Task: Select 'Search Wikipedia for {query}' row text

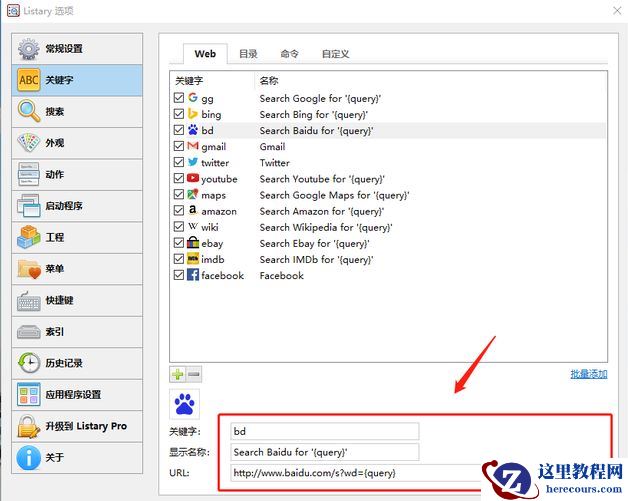Action: point(326,227)
